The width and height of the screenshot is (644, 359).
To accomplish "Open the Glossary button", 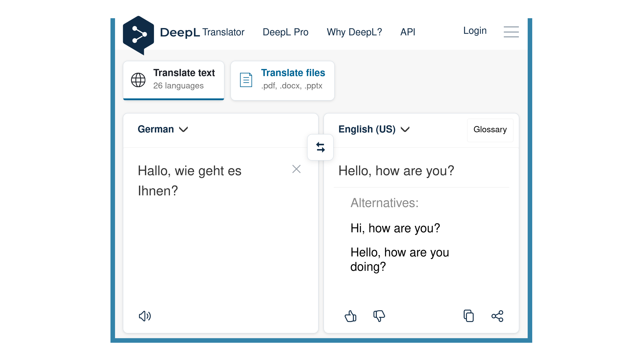I will tap(490, 130).
